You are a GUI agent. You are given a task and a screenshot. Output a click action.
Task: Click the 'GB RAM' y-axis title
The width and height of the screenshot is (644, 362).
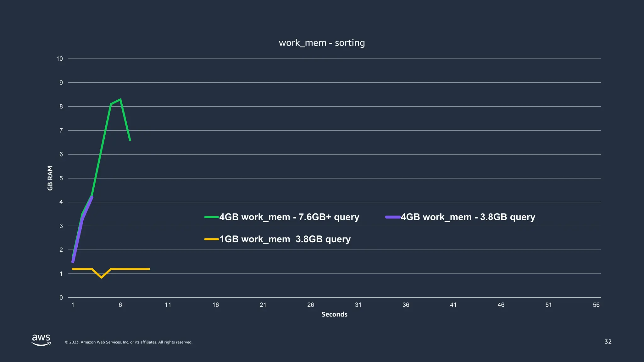coord(50,178)
